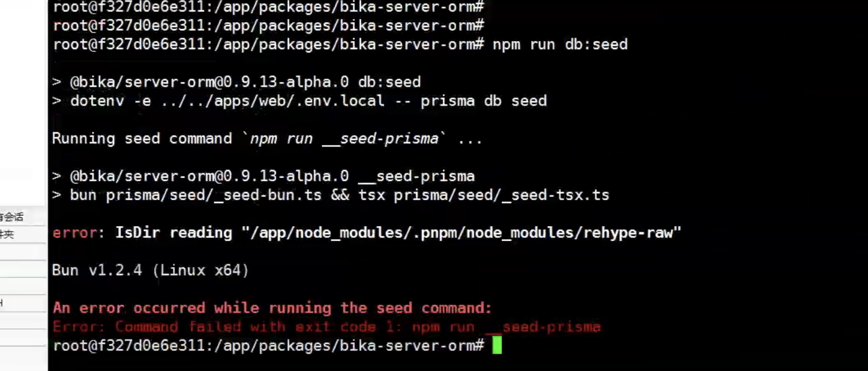Click the 'prisma db seed' text
Viewport: 868px width, 371px height.
tap(484, 101)
